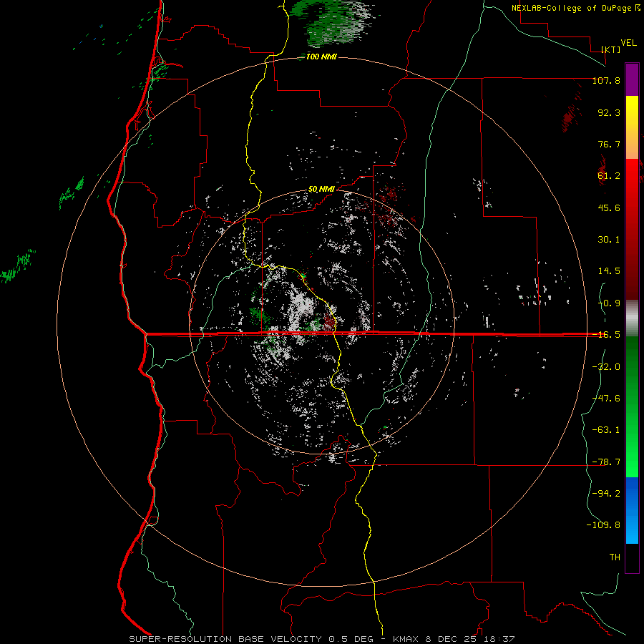Select the 45.6 legend value
The width and height of the screenshot is (644, 644).
[x=609, y=208]
